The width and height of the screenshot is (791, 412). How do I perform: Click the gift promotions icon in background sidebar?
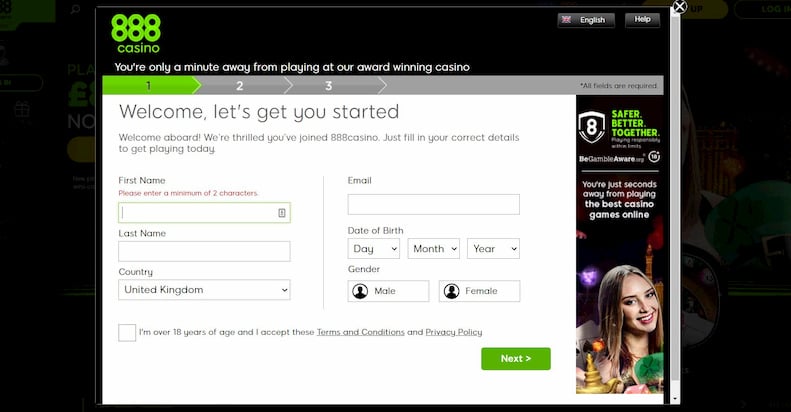pos(22,109)
